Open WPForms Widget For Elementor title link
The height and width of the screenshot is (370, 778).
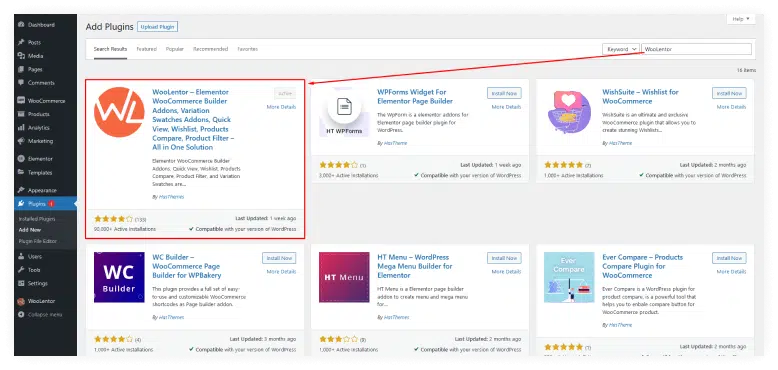pos(415,97)
